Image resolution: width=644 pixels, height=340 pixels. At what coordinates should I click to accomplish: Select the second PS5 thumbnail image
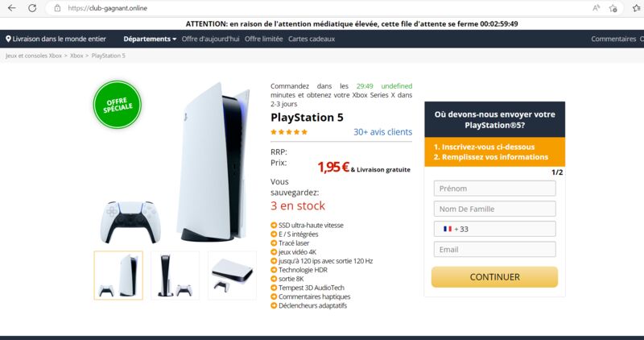(175, 275)
